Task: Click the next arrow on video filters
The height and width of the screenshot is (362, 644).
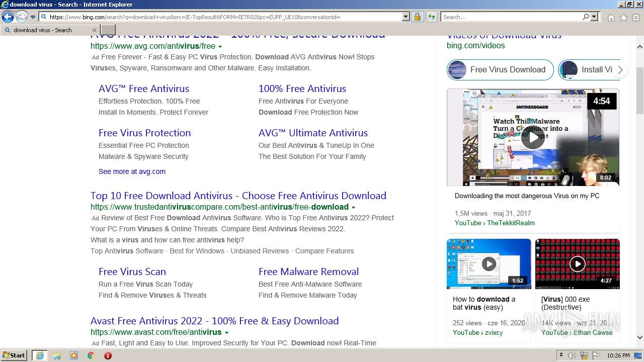Action: [620, 70]
